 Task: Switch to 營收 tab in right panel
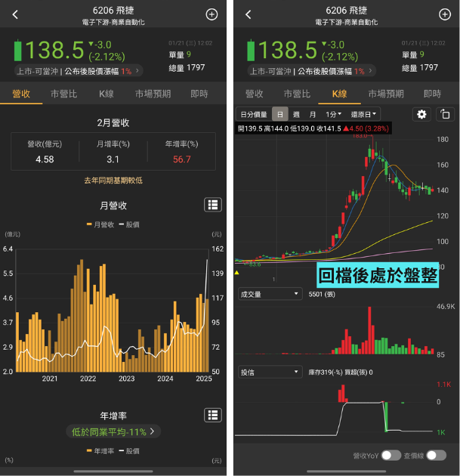254,94
